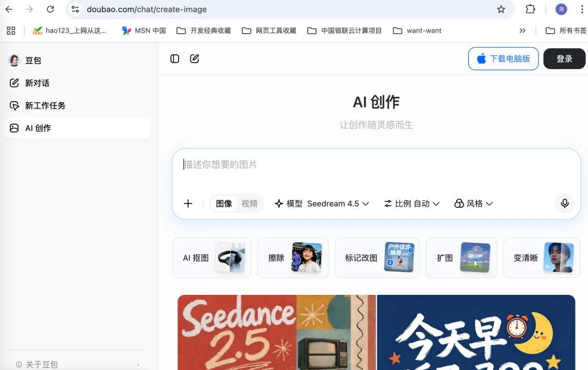Open the MSN 中国 bookmark
Screen dimensions: 588x370
tap(144, 30)
